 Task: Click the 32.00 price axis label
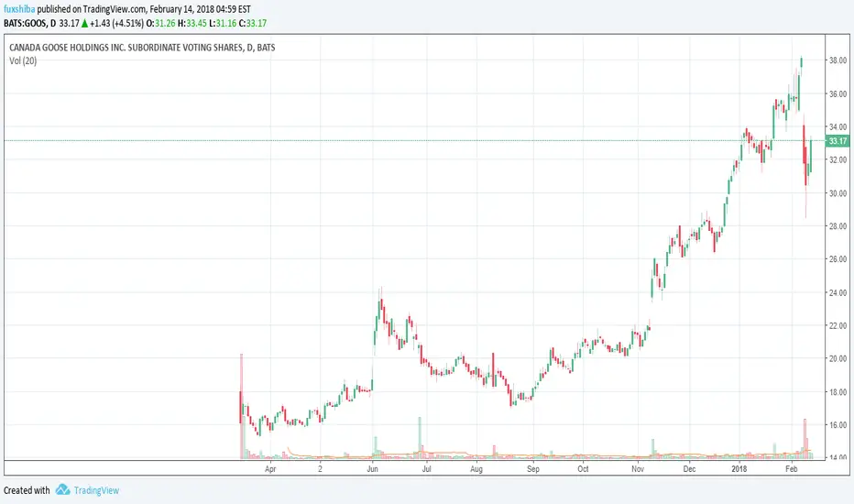(x=838, y=159)
